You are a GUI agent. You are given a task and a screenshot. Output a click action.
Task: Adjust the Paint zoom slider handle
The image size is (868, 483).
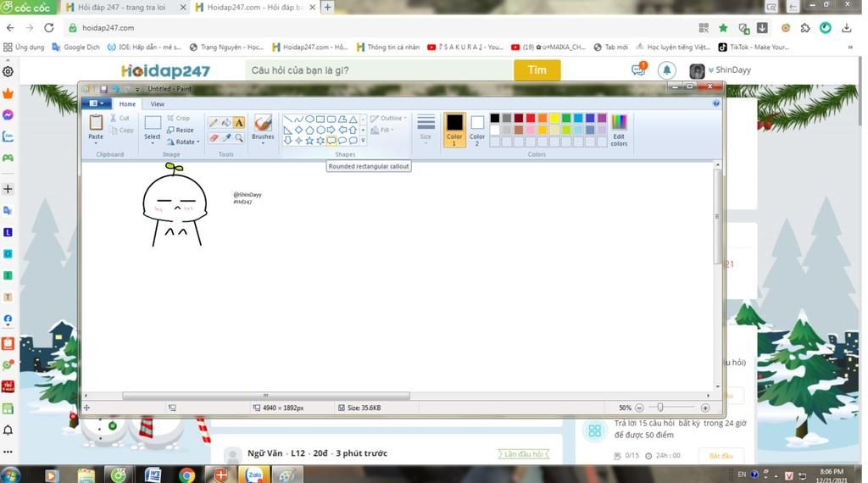(659, 408)
